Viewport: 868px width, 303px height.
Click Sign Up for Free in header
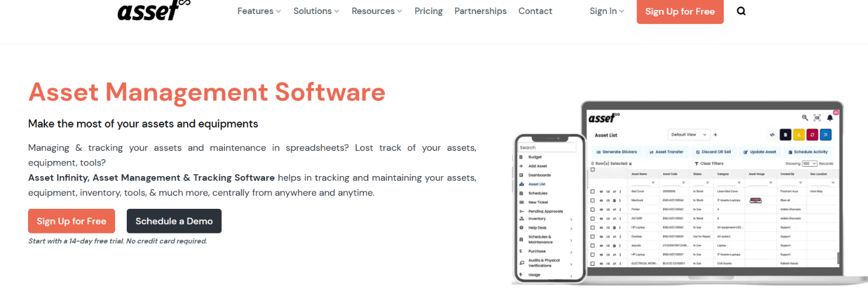pyautogui.click(x=680, y=12)
